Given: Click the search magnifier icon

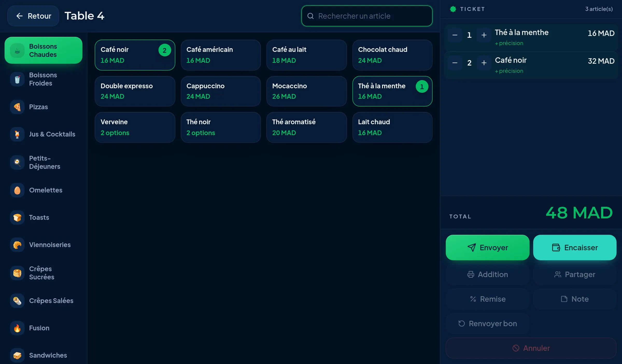Looking at the screenshot, I should (x=310, y=16).
